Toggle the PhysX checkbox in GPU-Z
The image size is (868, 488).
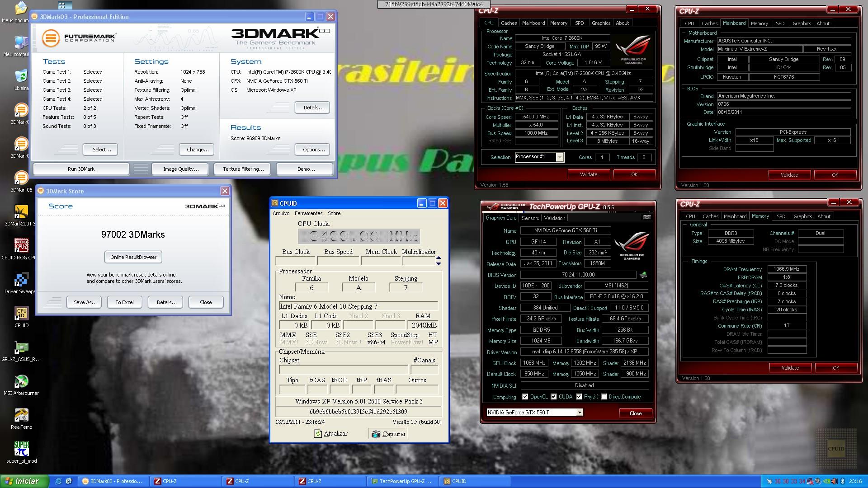pyautogui.click(x=579, y=397)
